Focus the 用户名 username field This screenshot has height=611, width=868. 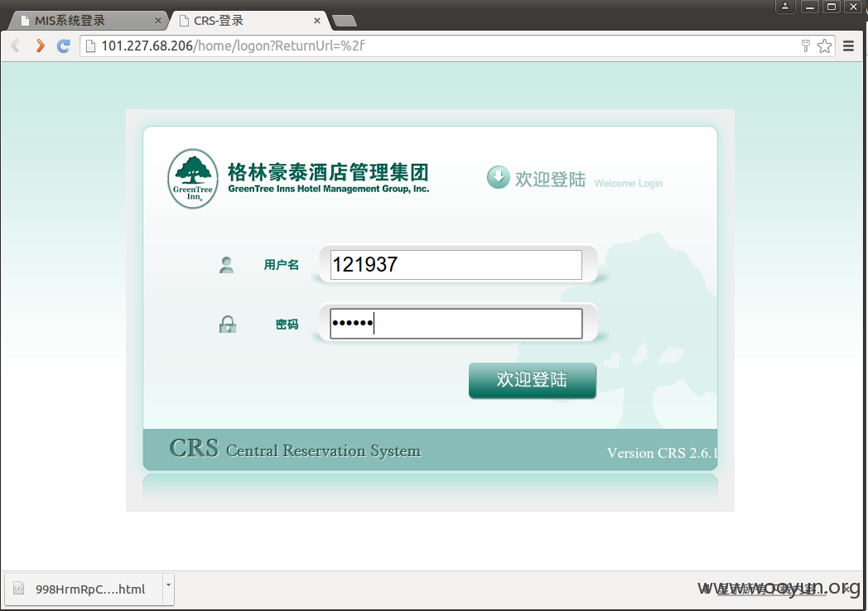[456, 265]
